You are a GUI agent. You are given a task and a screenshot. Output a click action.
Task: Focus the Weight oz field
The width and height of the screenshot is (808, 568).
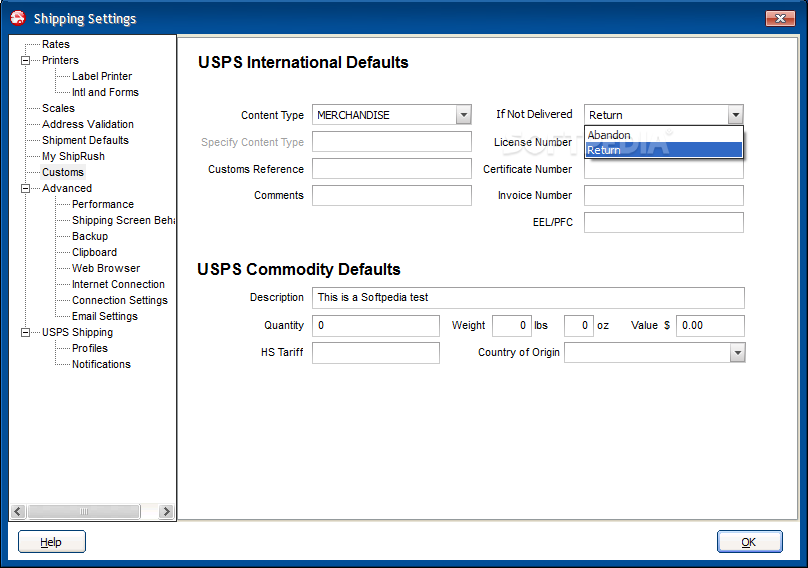[x=579, y=325]
